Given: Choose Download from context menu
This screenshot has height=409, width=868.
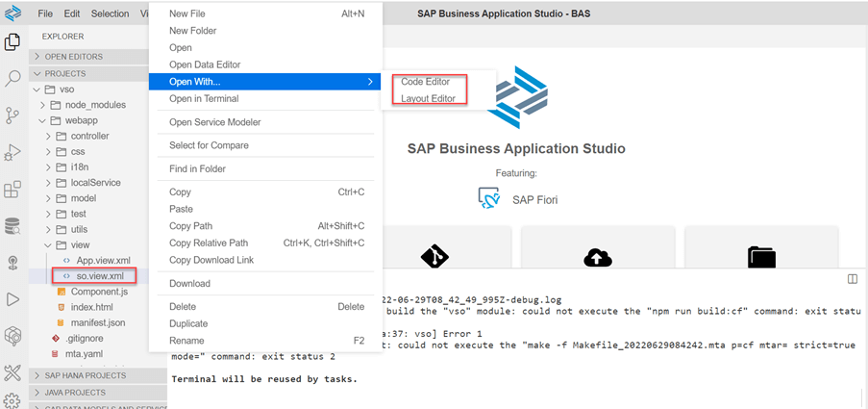Looking at the screenshot, I should (266, 283).
